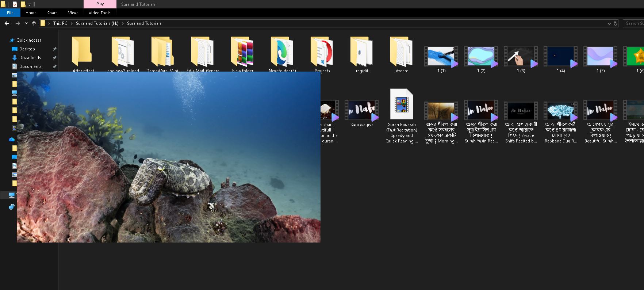Click the pin icon beside Documents

tap(55, 66)
